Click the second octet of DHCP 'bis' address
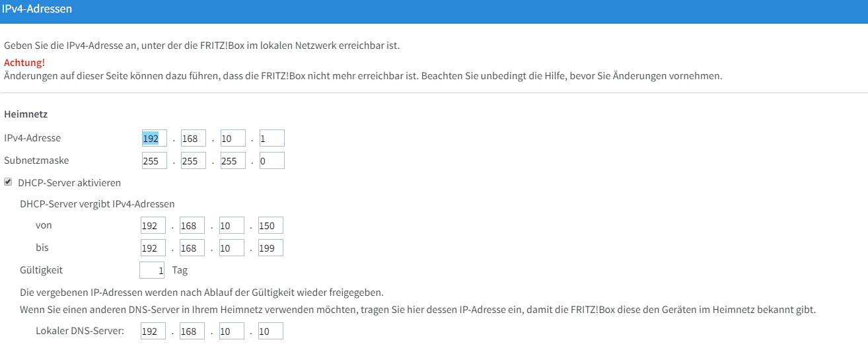 click(192, 248)
